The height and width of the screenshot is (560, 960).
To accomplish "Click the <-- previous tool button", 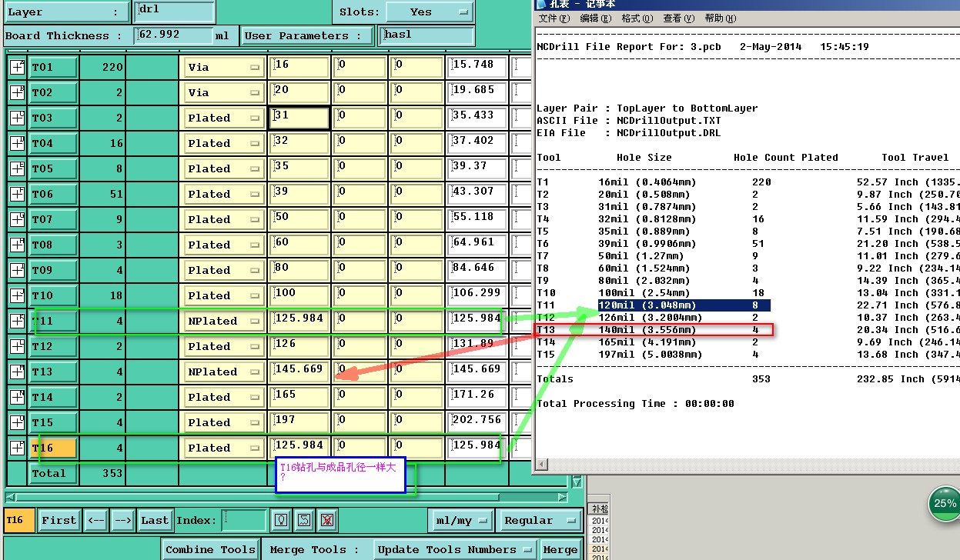I will (x=96, y=521).
